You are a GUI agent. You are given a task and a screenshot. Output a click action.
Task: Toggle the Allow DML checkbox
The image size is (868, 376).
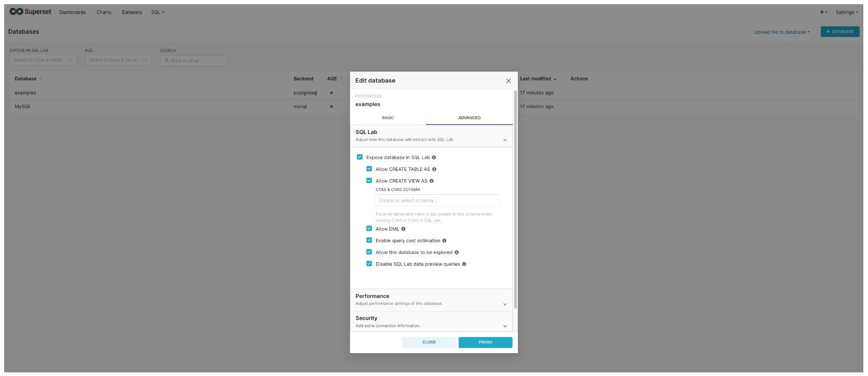[x=369, y=229]
